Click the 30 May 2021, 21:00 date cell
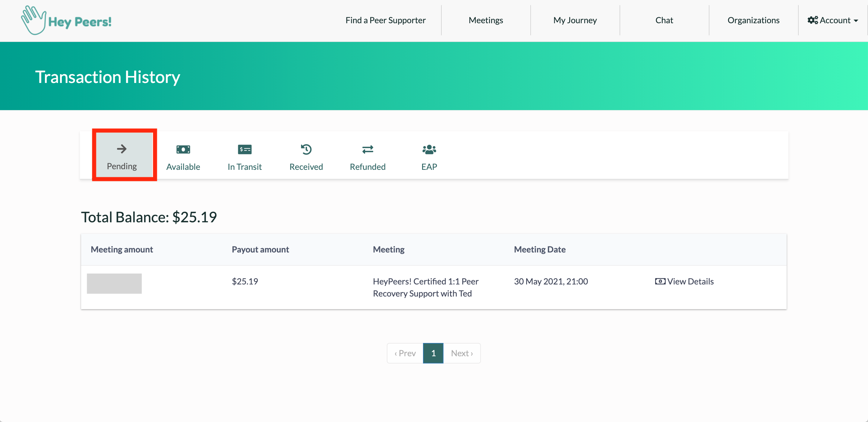The height and width of the screenshot is (422, 868). pos(551,281)
